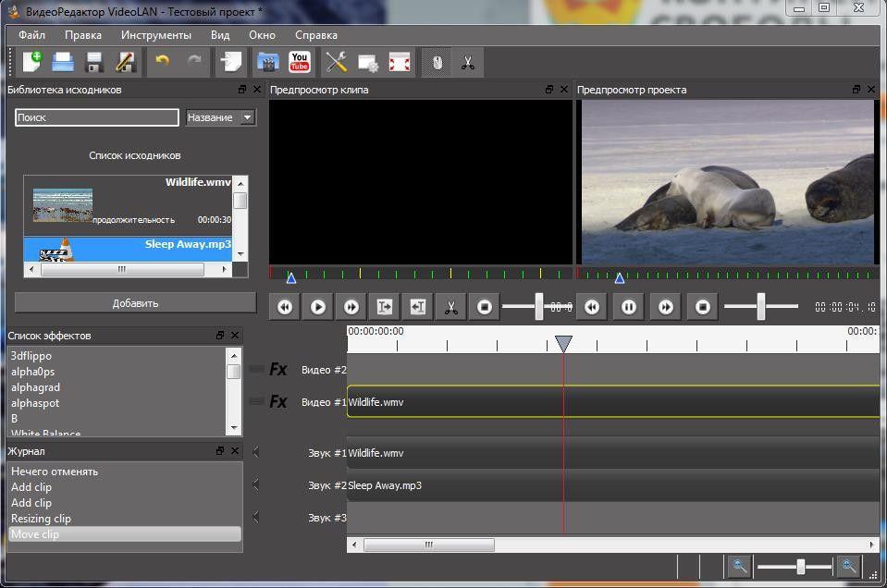Select Move clip journal entry

tap(125, 534)
